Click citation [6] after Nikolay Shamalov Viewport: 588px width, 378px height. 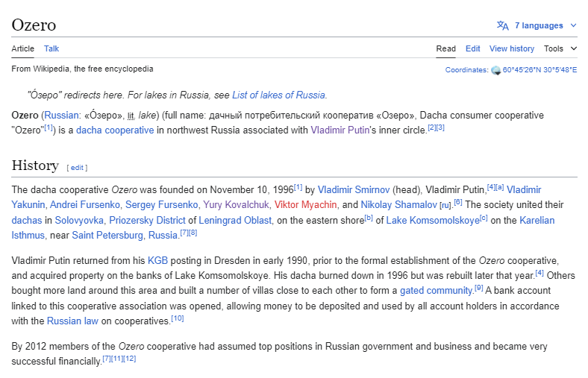point(458,202)
